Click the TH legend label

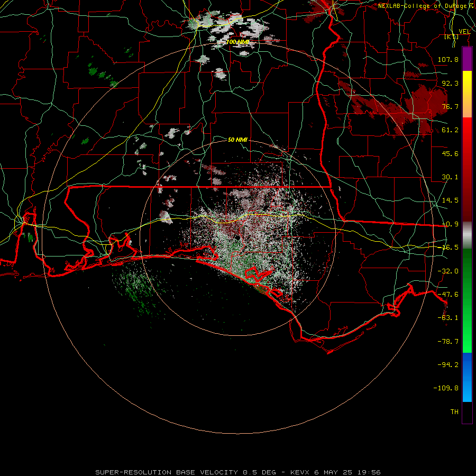coord(454,412)
